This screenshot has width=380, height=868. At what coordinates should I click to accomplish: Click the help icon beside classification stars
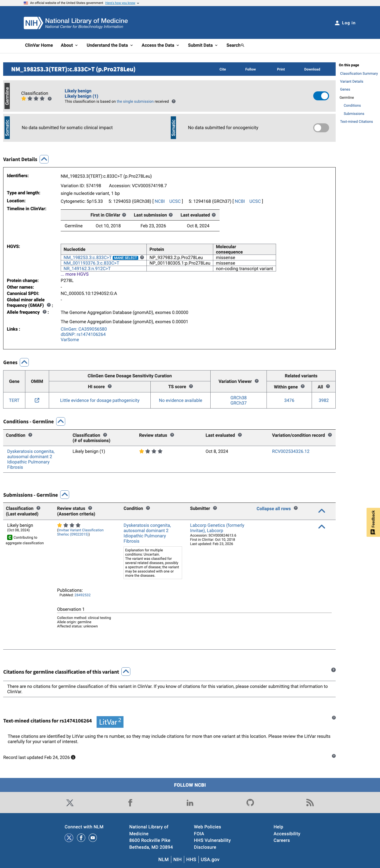tap(49, 99)
